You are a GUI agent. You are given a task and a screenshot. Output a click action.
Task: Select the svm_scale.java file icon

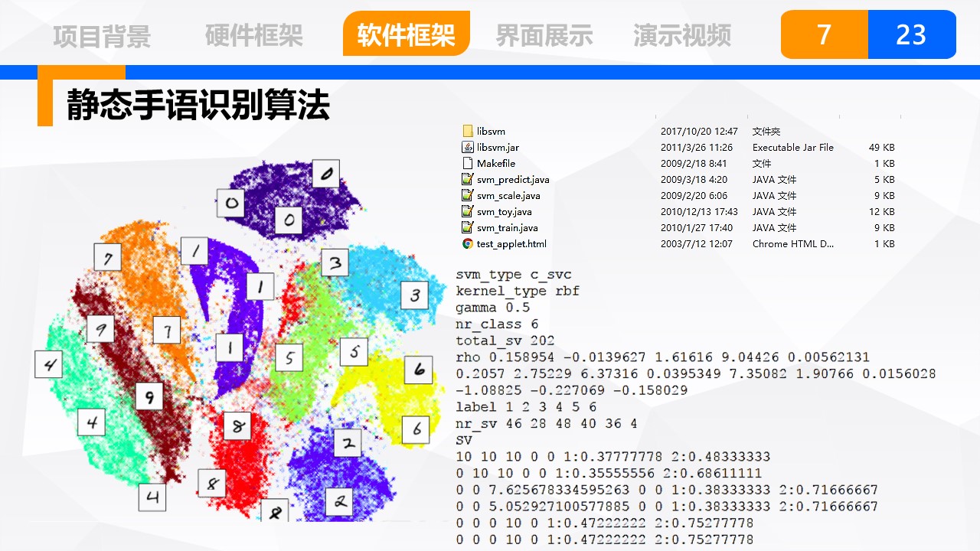468,196
